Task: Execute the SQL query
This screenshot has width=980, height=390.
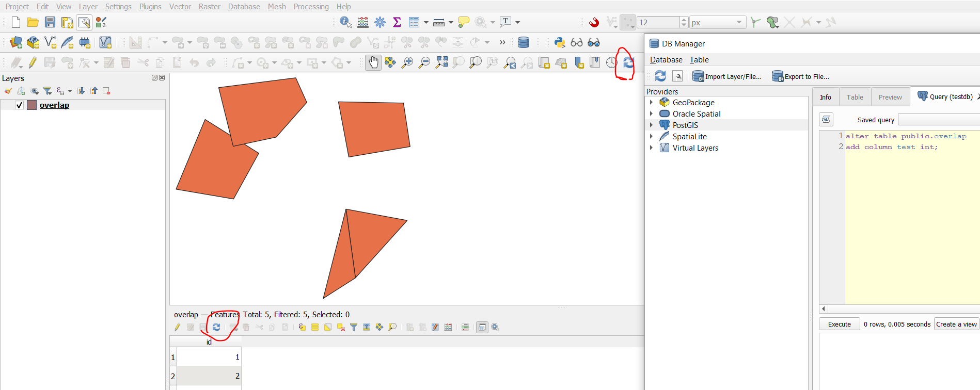Action: click(x=840, y=324)
